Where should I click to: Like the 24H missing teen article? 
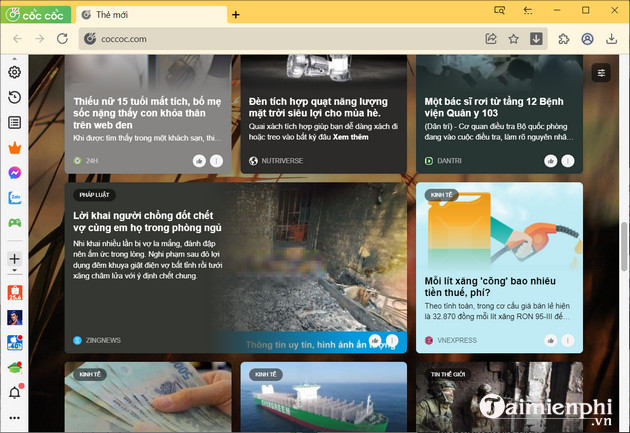[x=199, y=160]
